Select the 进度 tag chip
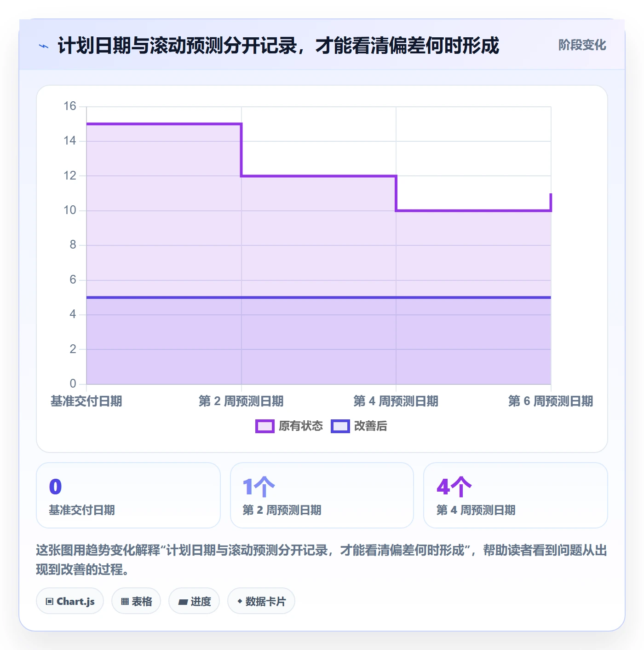The height and width of the screenshot is (650, 644). click(x=194, y=601)
